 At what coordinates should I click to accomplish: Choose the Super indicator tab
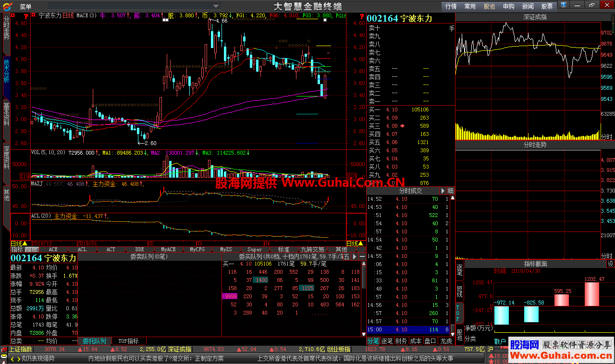pos(255,250)
